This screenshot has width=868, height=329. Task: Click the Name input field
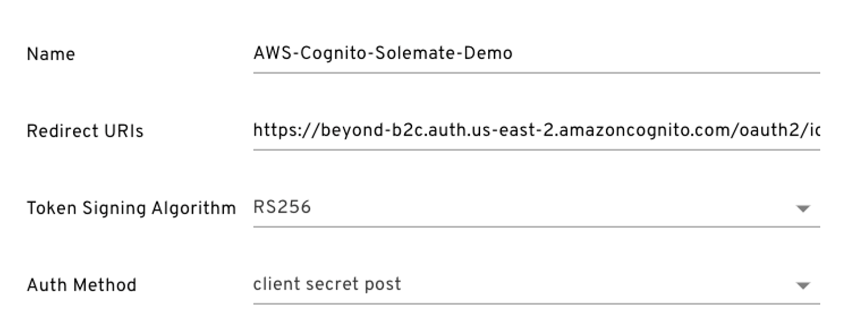535,53
